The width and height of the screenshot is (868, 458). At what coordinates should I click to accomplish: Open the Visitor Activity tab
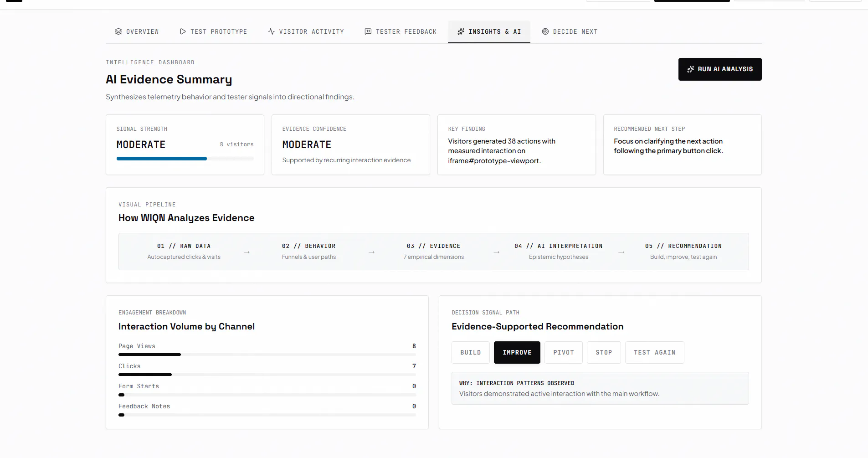click(x=306, y=31)
